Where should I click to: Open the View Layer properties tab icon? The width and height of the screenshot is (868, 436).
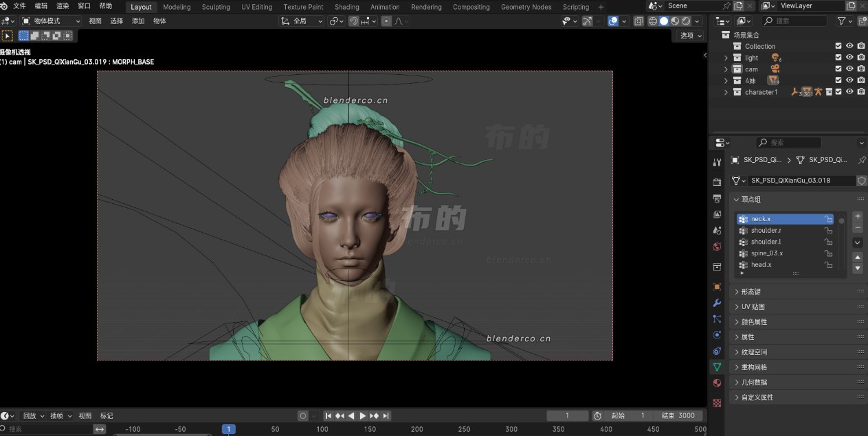[717, 214]
